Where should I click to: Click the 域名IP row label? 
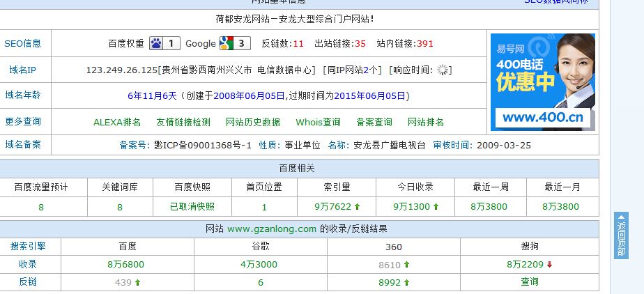(22, 70)
